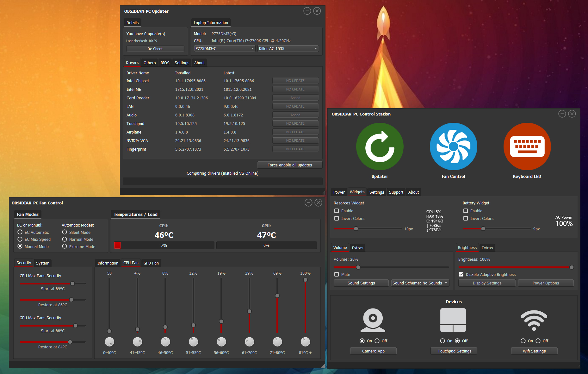Open the Killer AC 1535 dropdown
The height and width of the screenshot is (374, 588).
click(x=288, y=48)
